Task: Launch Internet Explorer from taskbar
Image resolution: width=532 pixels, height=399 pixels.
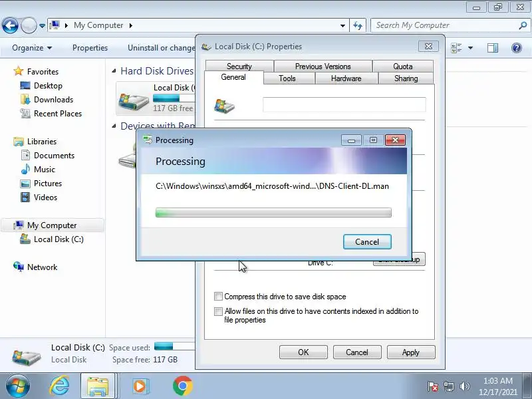Action: (x=60, y=386)
